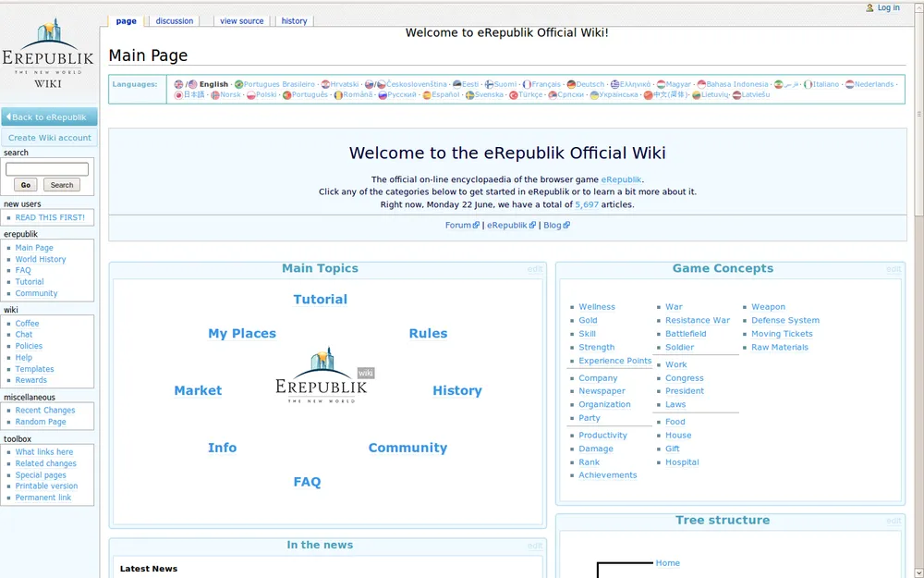
Task: Click the Japanese flag next to 日本語
Action: [x=178, y=95]
